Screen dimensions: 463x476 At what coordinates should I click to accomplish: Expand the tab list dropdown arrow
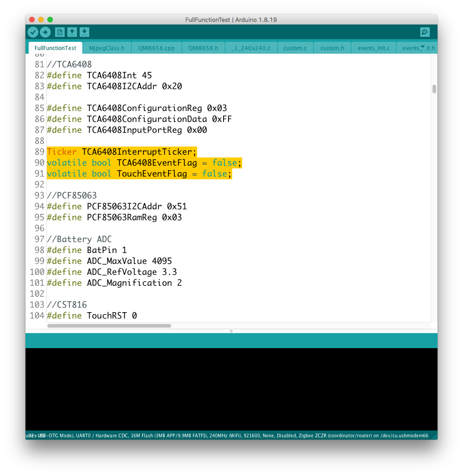coord(422,47)
